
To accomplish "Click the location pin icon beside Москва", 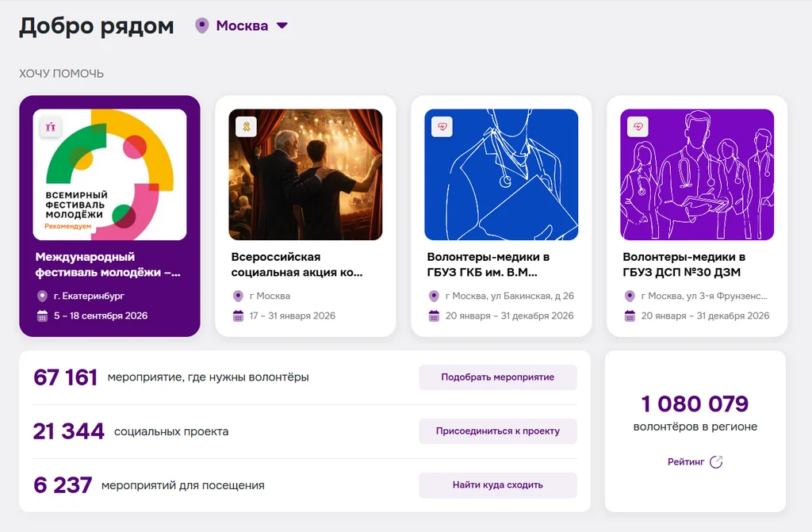I will coord(202,26).
